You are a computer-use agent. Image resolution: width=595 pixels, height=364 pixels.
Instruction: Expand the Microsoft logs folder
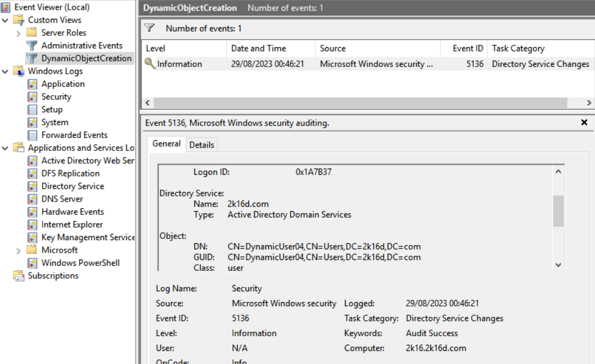[19, 250]
